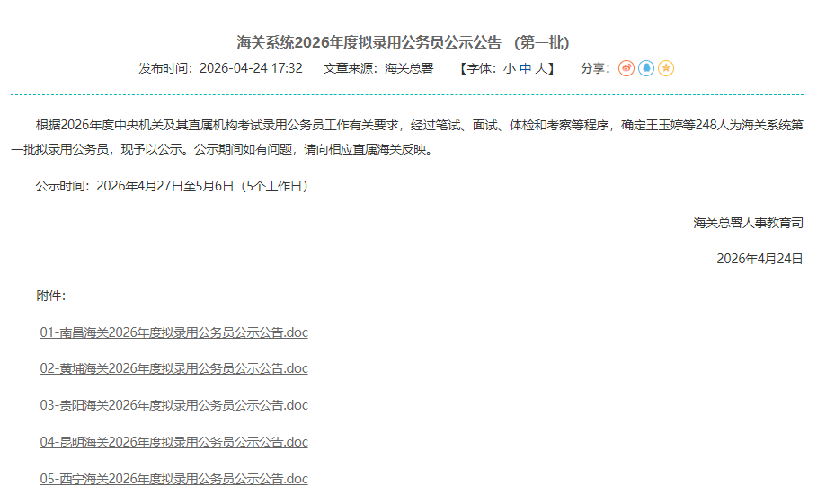Viewport: 817px width, 504px height.
Task: Open 02-黄埔海关 attachment doc
Action: [174, 368]
